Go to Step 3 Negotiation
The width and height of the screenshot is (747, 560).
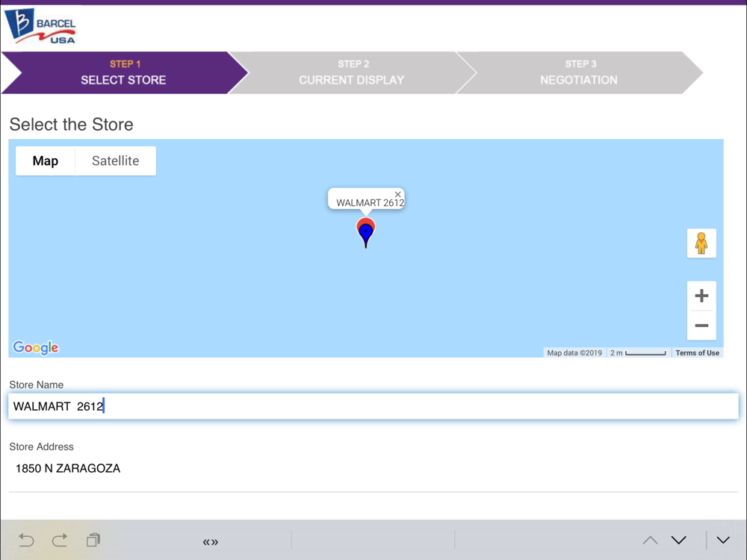[x=579, y=72]
